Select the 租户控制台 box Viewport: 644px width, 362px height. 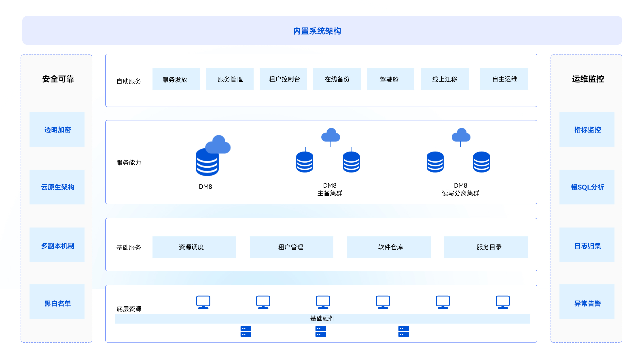point(283,79)
